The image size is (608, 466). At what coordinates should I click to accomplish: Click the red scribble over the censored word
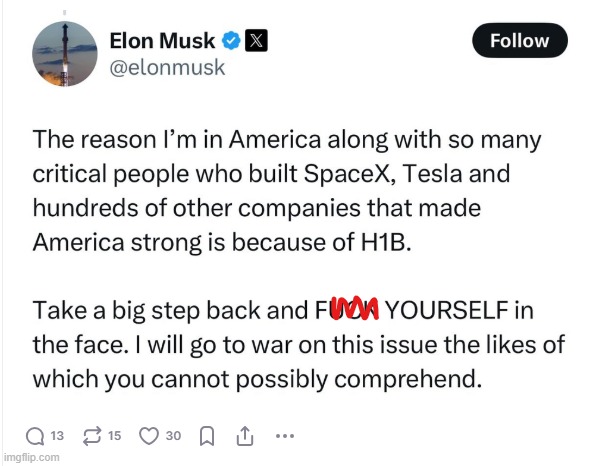[x=353, y=311]
